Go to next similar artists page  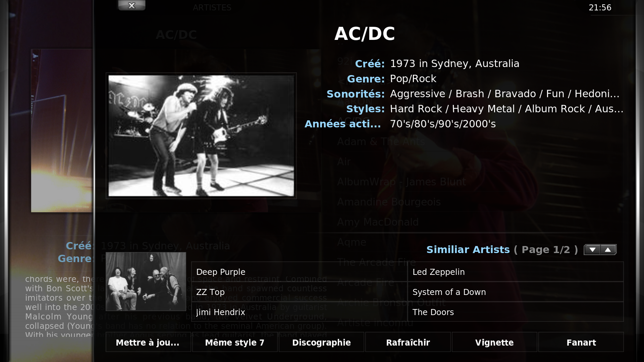point(592,250)
